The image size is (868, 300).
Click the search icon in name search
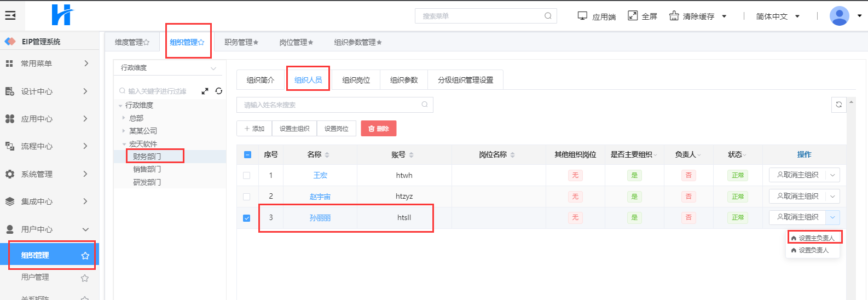point(425,105)
